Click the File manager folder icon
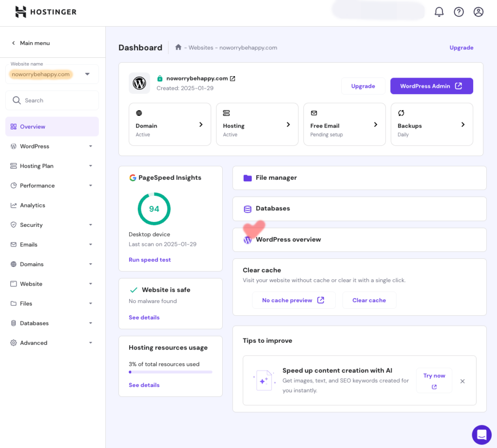The image size is (497, 448). 248,178
